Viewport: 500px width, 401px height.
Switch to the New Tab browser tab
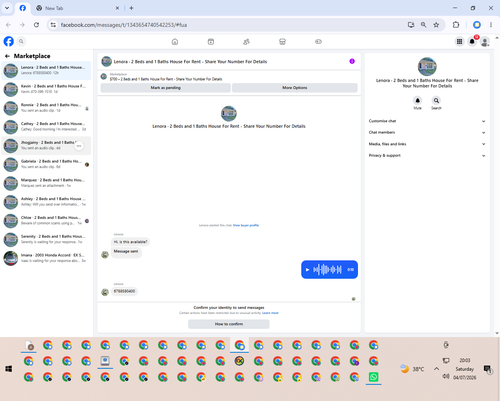click(77, 8)
